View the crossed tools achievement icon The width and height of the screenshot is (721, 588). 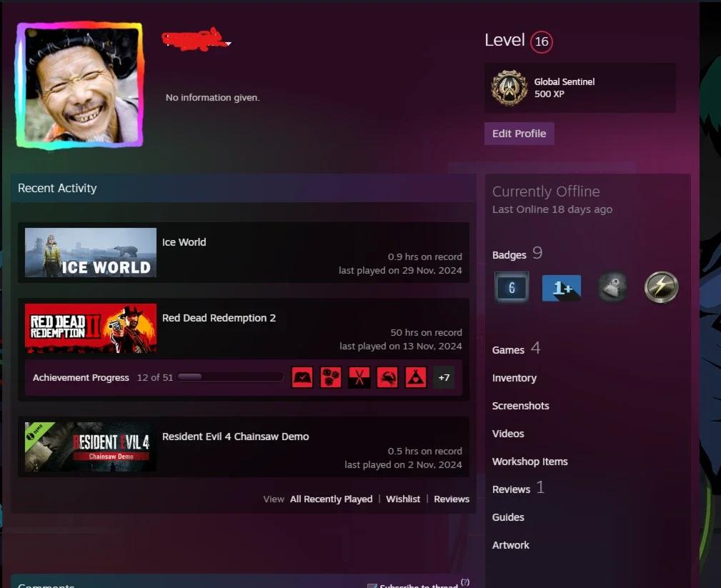click(x=359, y=377)
